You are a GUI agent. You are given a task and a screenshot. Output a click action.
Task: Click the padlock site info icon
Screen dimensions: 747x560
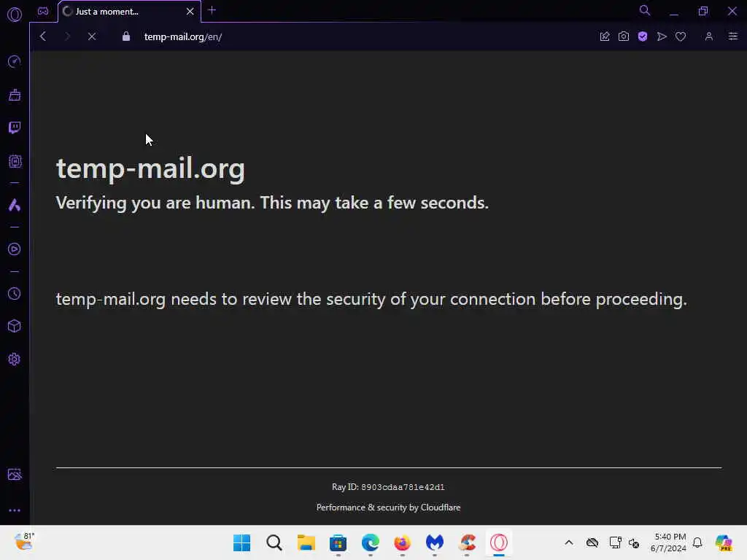pos(125,36)
